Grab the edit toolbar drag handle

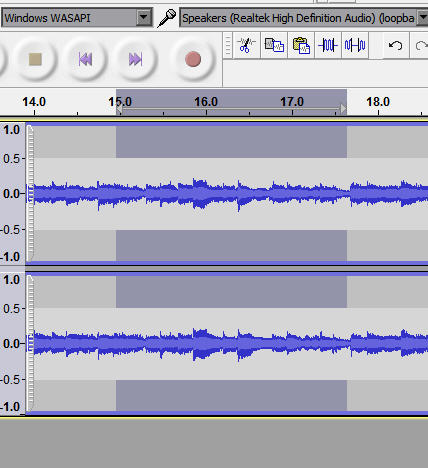tap(228, 45)
